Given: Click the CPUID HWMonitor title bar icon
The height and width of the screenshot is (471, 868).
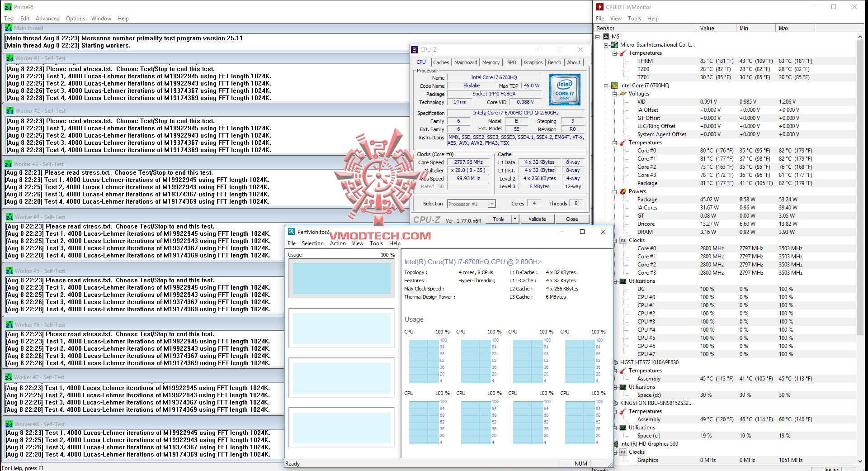Looking at the screenshot, I should coord(600,7).
